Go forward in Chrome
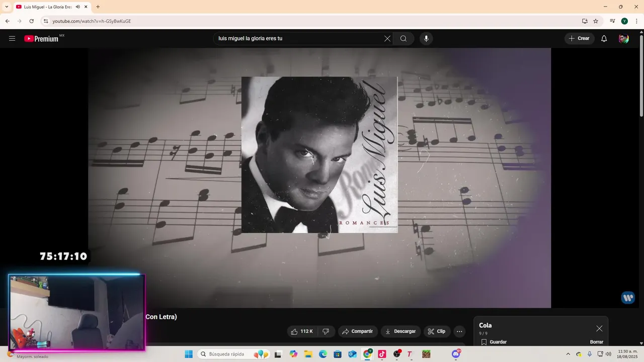The width and height of the screenshot is (644, 362). coord(19,21)
